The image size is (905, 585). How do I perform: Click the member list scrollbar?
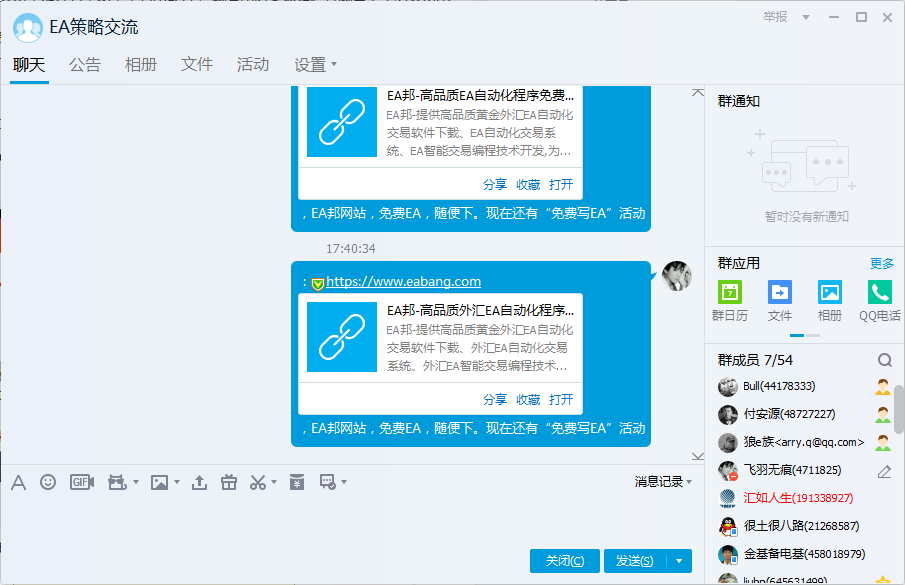pos(899,410)
